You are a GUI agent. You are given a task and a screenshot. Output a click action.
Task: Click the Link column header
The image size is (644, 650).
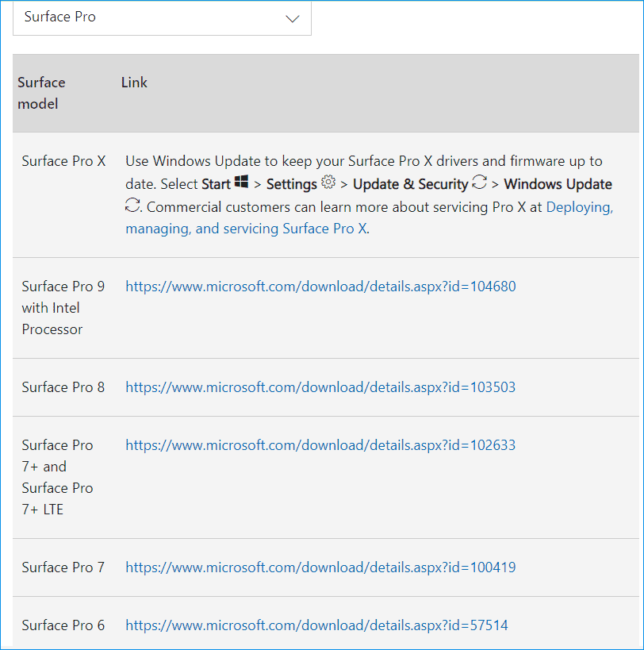134,82
